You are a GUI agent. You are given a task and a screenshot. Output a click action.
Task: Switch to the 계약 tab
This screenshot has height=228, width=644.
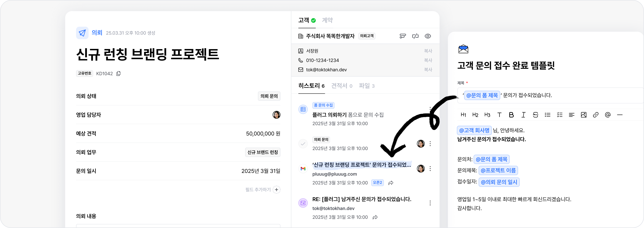(x=327, y=20)
